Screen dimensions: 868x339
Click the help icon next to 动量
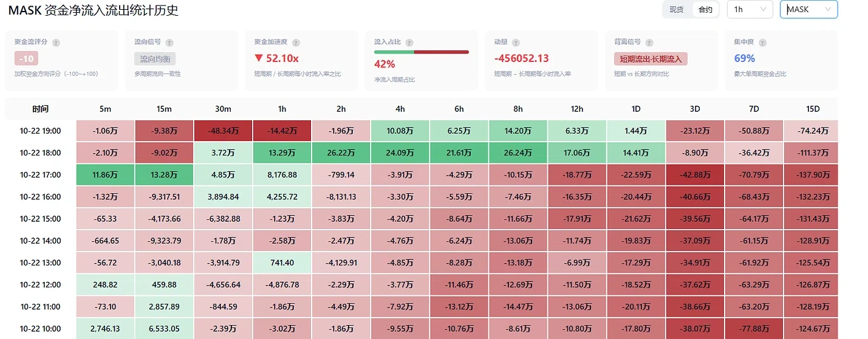tap(516, 43)
